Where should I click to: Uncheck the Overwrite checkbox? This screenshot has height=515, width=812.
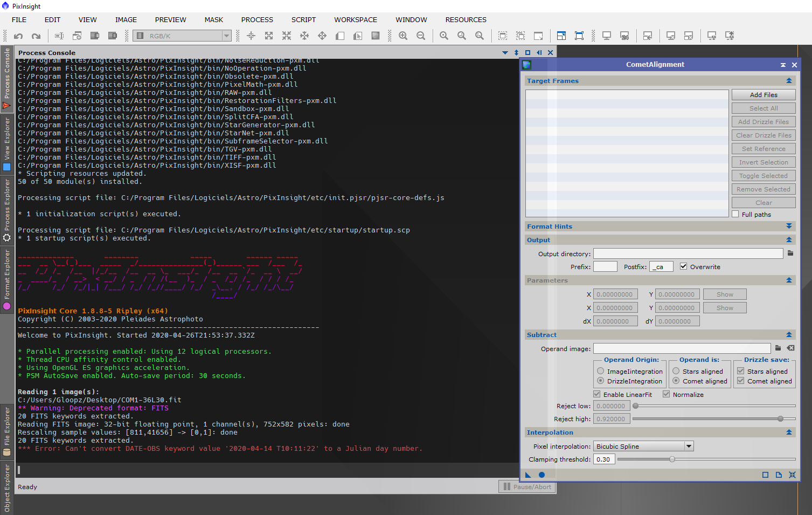683,266
